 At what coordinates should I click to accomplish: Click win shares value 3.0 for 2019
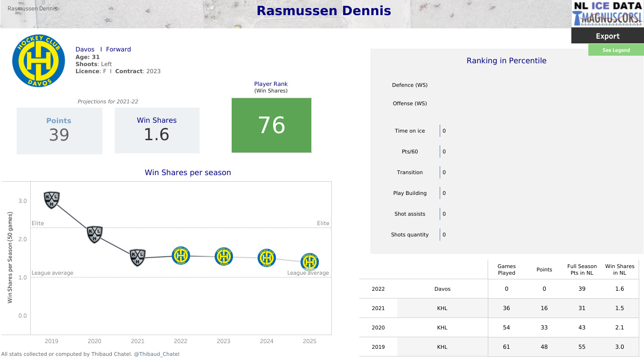[x=620, y=347]
